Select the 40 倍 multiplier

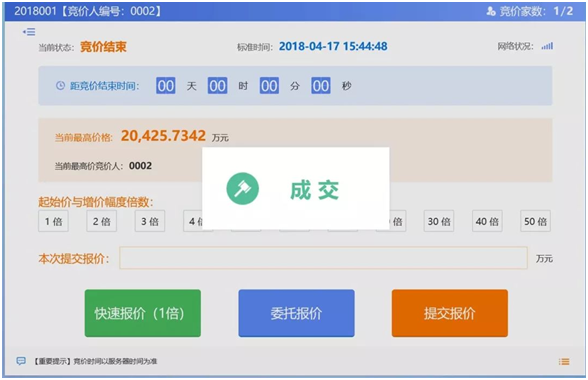(x=487, y=221)
